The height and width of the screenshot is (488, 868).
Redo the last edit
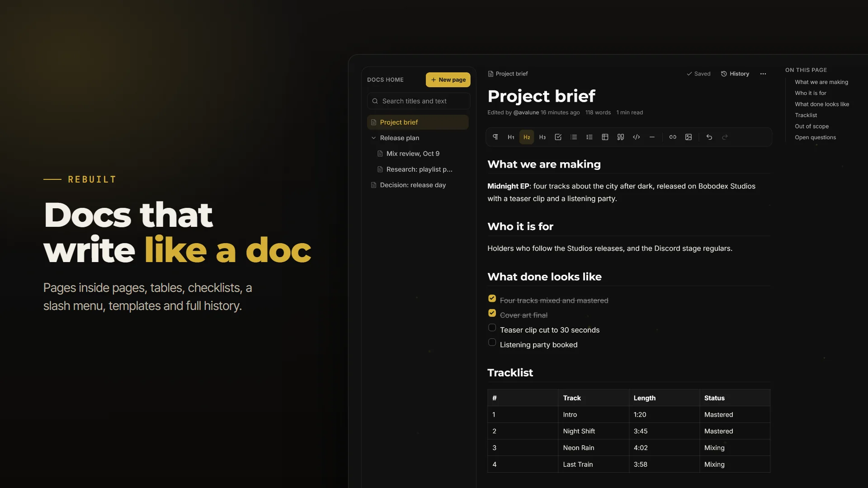(725, 137)
